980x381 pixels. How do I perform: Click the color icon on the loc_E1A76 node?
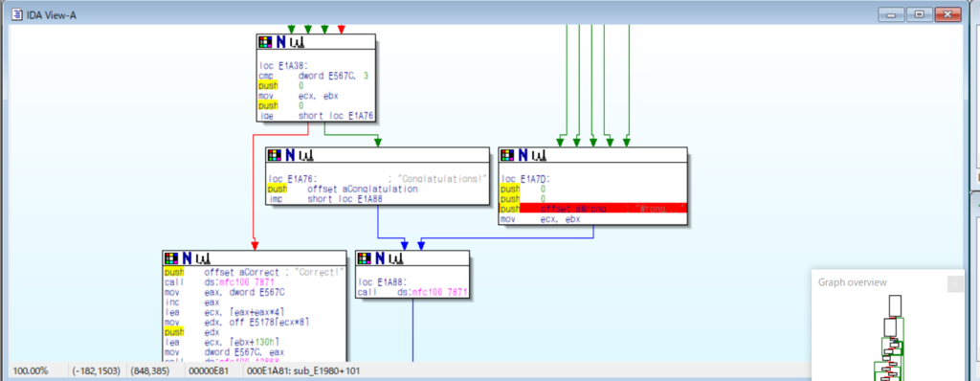click(274, 155)
